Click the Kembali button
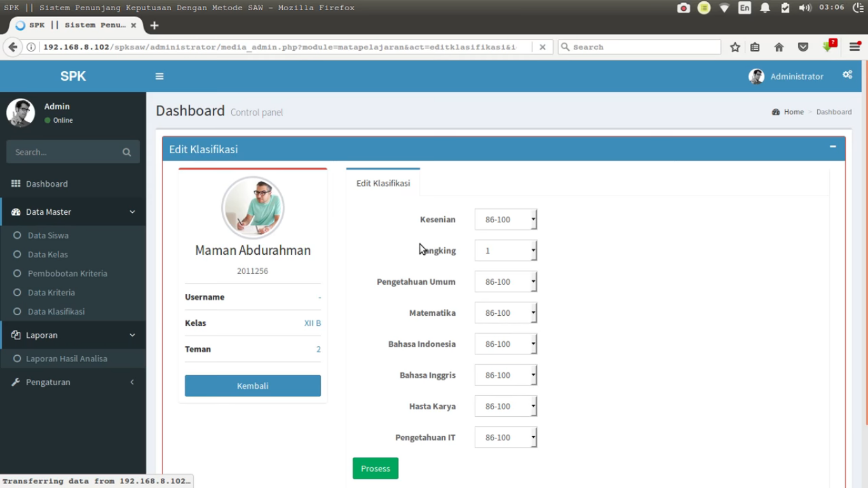868x488 pixels. tap(253, 386)
